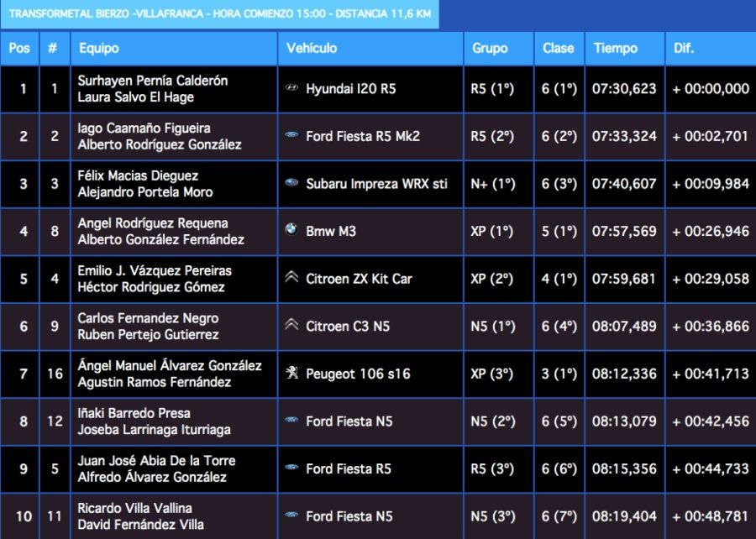Sort results by Tiempo column header
This screenshot has width=756, height=539.
615,49
